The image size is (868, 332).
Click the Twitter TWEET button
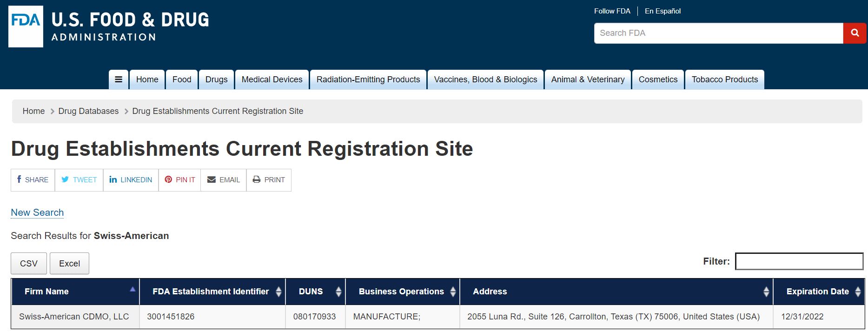[79, 180]
